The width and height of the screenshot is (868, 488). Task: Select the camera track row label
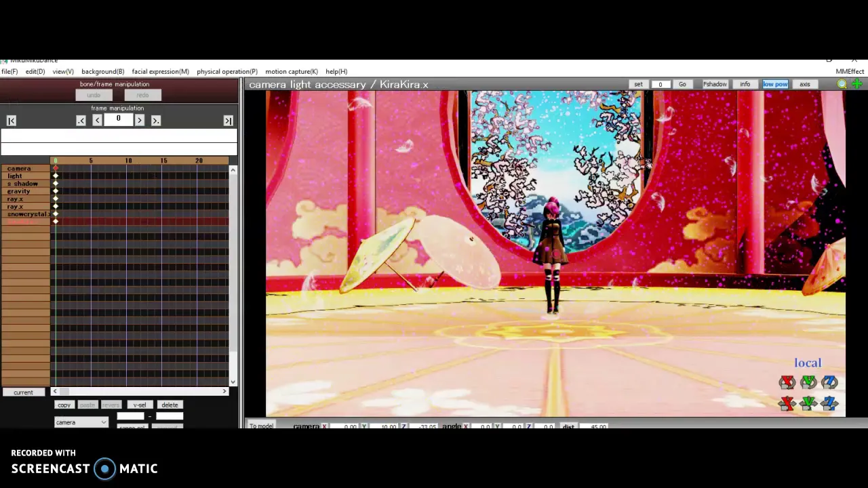click(x=26, y=168)
